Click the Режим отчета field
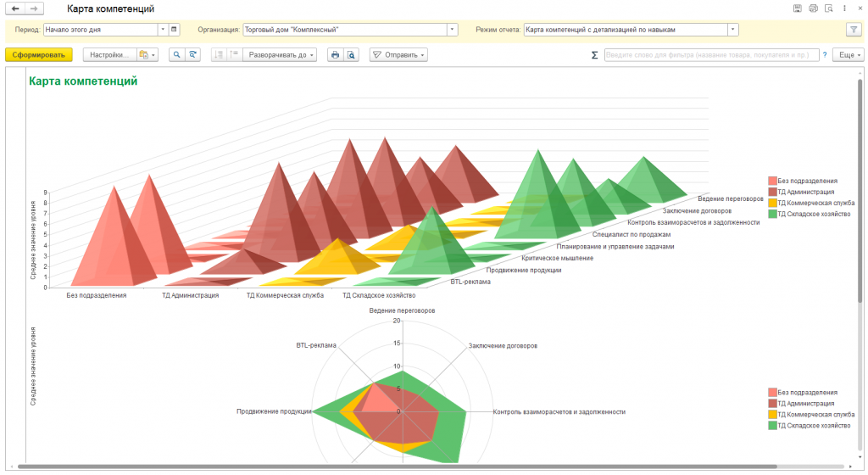Screen dimensions: 868x475 [x=626, y=30]
